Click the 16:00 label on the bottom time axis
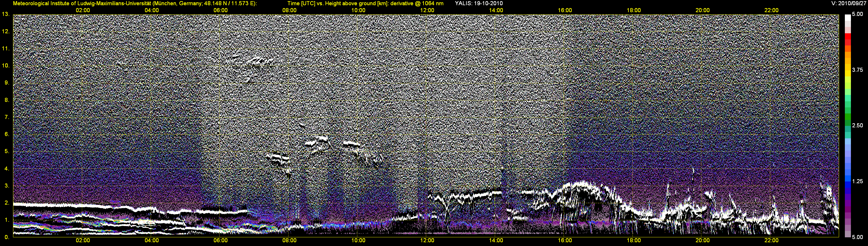The image size is (868, 246). click(x=565, y=241)
